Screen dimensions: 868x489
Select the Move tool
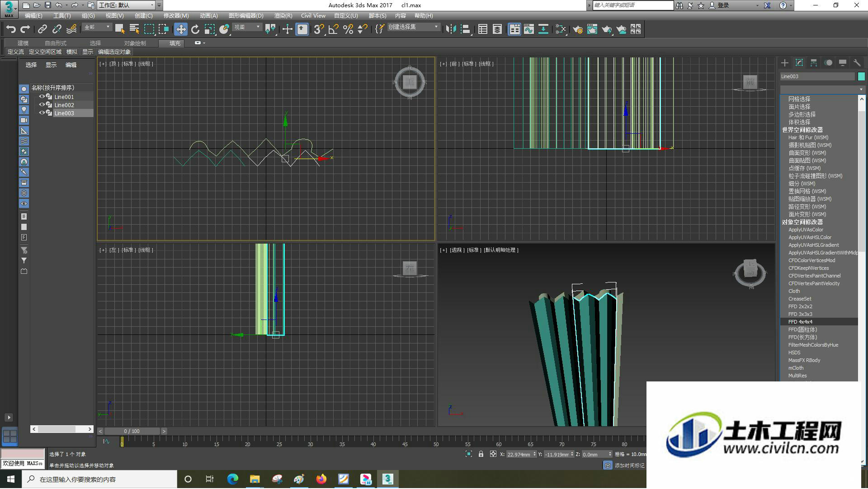click(x=181, y=29)
